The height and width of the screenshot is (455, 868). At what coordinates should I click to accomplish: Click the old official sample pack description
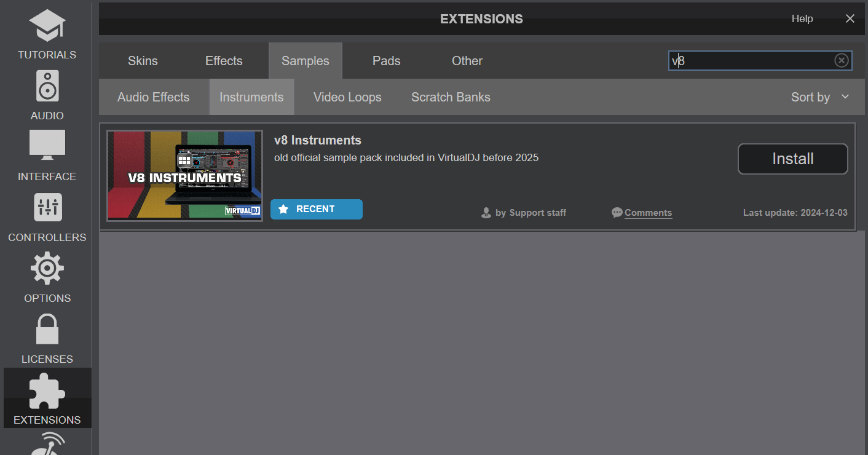pyautogui.click(x=406, y=157)
